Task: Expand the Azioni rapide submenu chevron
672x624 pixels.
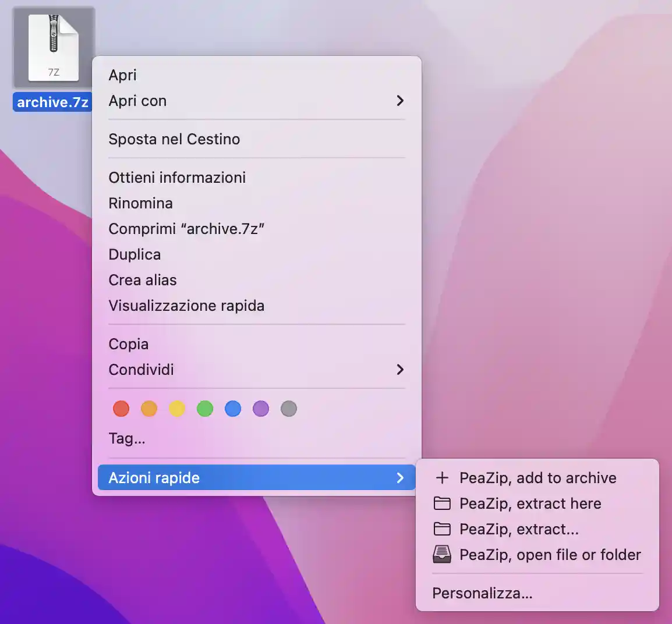Action: (401, 478)
